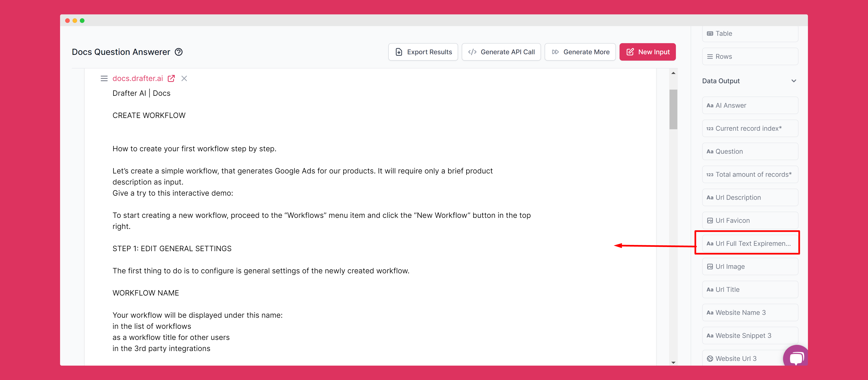The width and height of the screenshot is (868, 380).
Task: Select the Url Title field
Action: [750, 289]
